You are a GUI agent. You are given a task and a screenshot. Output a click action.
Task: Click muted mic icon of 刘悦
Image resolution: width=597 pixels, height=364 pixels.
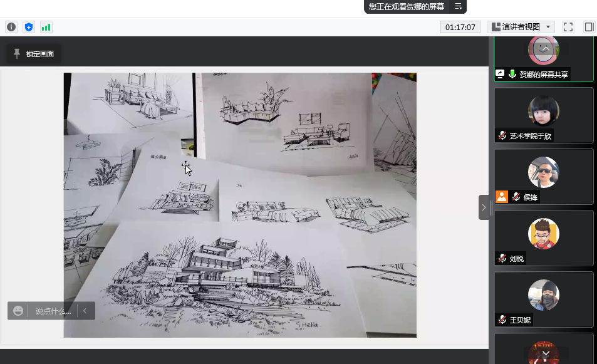502,259
